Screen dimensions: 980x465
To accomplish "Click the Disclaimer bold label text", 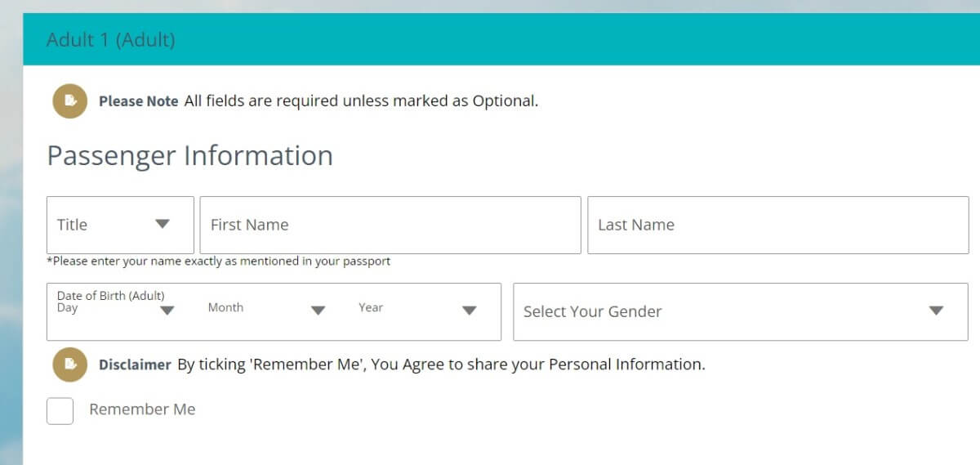I will pyautogui.click(x=135, y=364).
